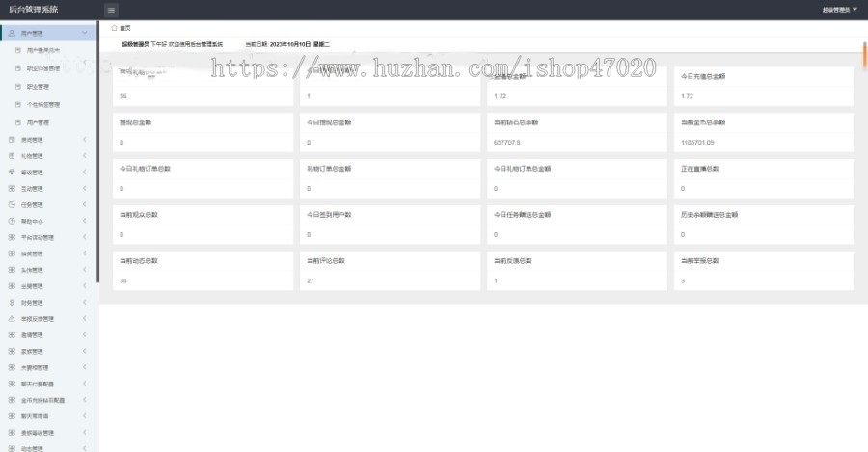Click the dark sidebar scrollbar thumb
Screen dimensions: 868x452
click(x=97, y=152)
